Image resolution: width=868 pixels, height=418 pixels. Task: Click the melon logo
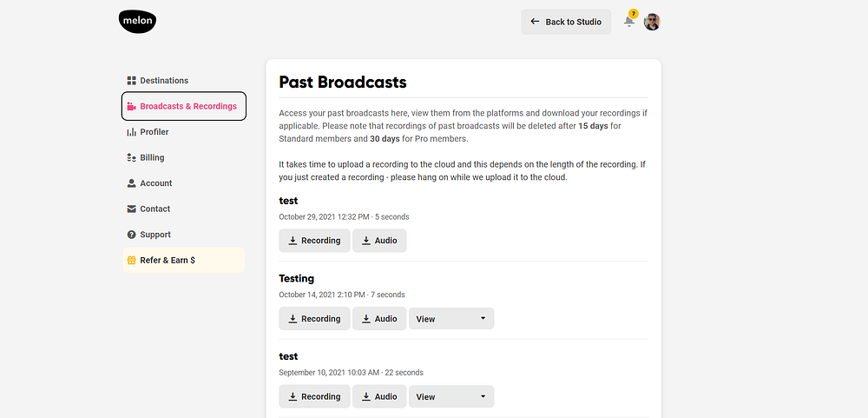tap(137, 22)
